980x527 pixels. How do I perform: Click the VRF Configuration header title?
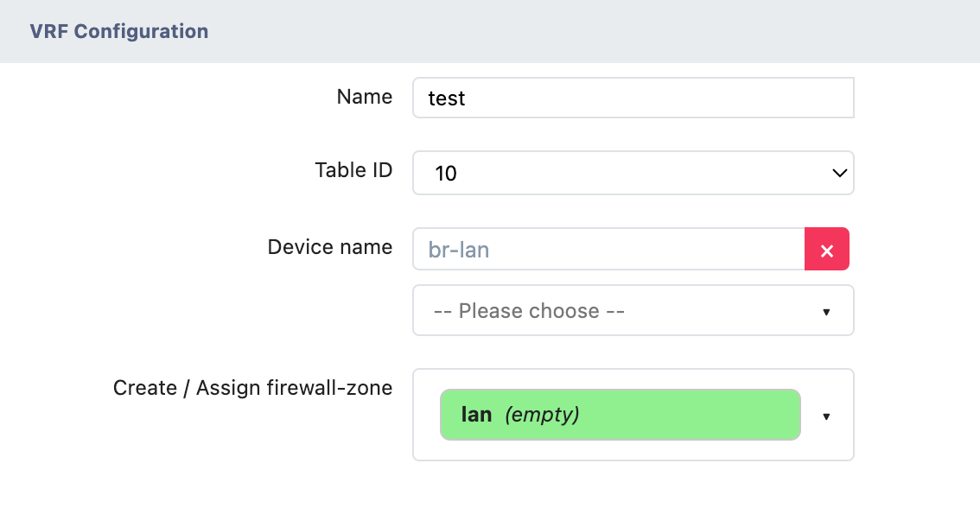[119, 32]
